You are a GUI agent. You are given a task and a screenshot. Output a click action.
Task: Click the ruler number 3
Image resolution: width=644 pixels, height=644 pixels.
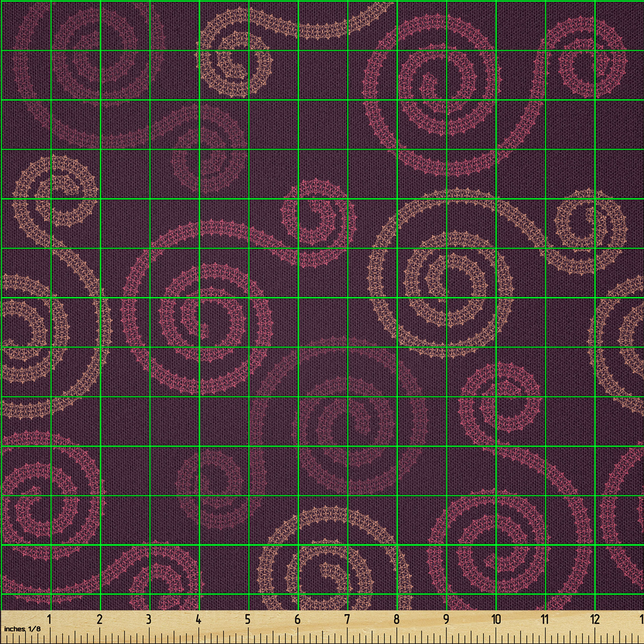[x=149, y=619]
